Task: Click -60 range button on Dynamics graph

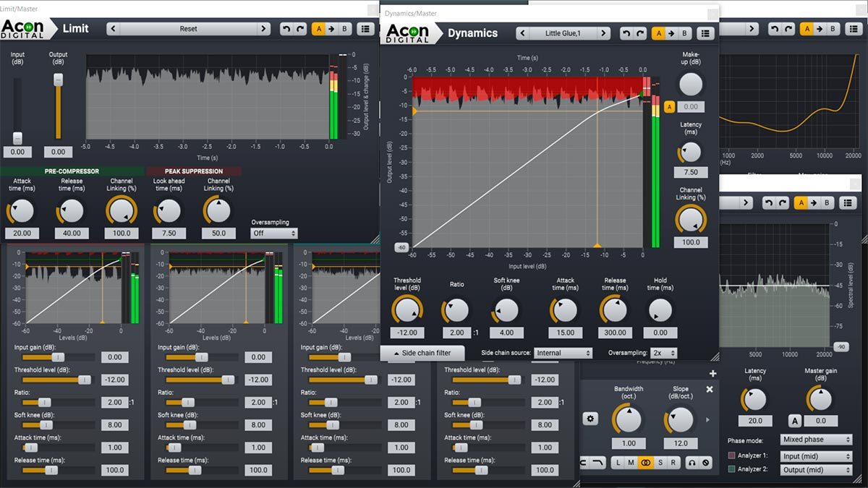Action: coord(401,247)
